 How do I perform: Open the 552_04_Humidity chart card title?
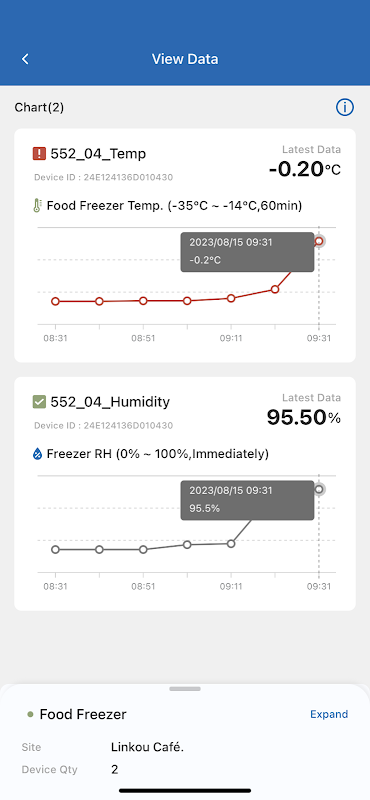110,402
